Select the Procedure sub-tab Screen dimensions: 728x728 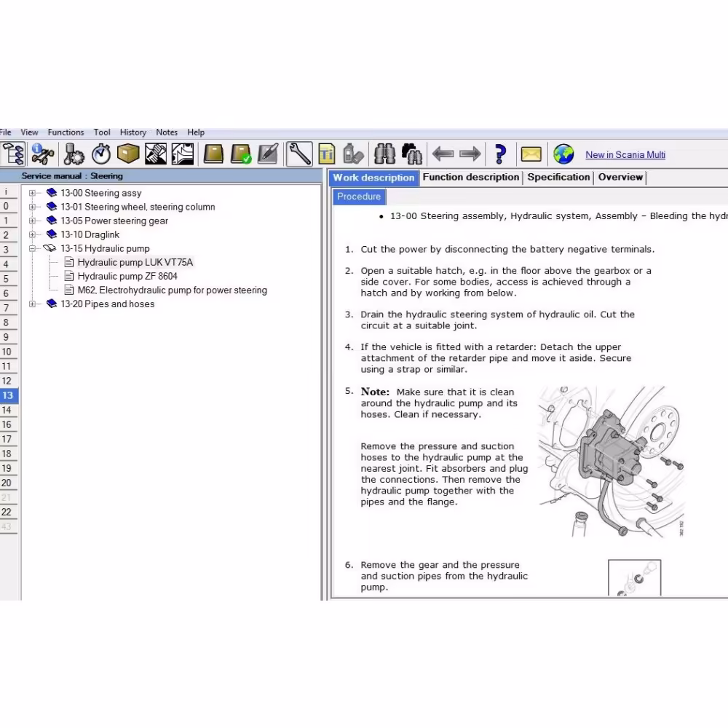[x=359, y=197]
